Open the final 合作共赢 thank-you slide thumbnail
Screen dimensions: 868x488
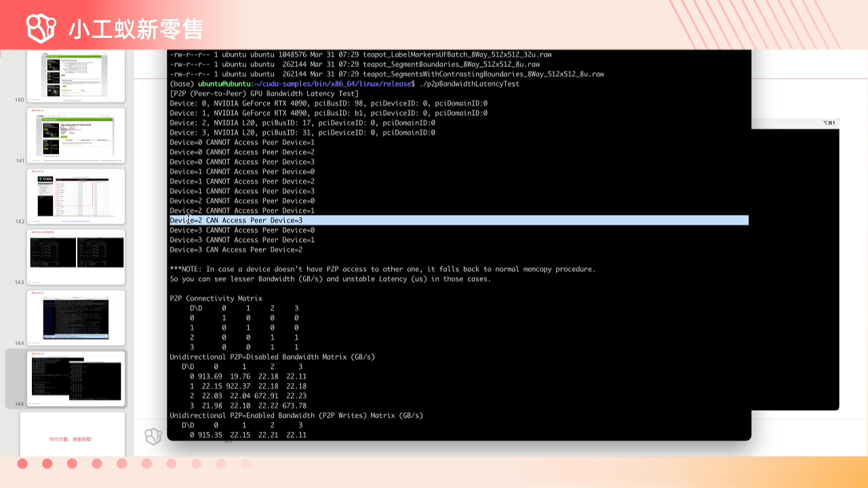coord(72,434)
